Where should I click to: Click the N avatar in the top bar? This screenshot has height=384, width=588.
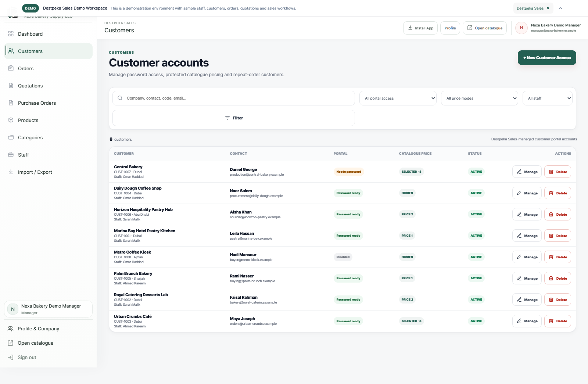[x=521, y=28]
